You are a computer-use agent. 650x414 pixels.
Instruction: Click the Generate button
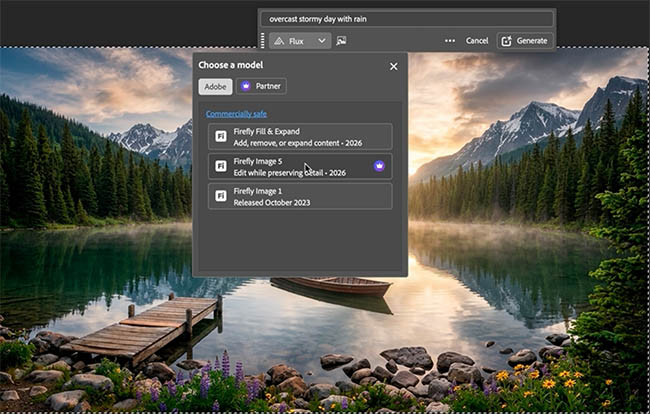coord(525,41)
